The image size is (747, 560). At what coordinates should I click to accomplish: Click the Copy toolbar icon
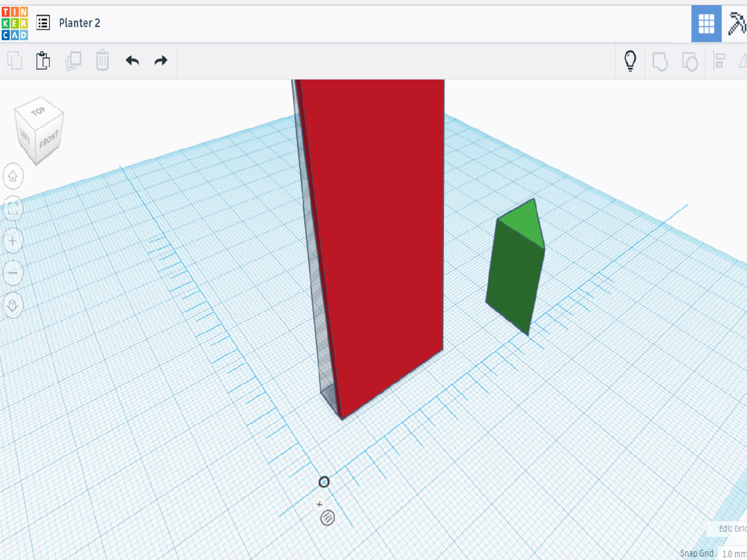point(15,61)
